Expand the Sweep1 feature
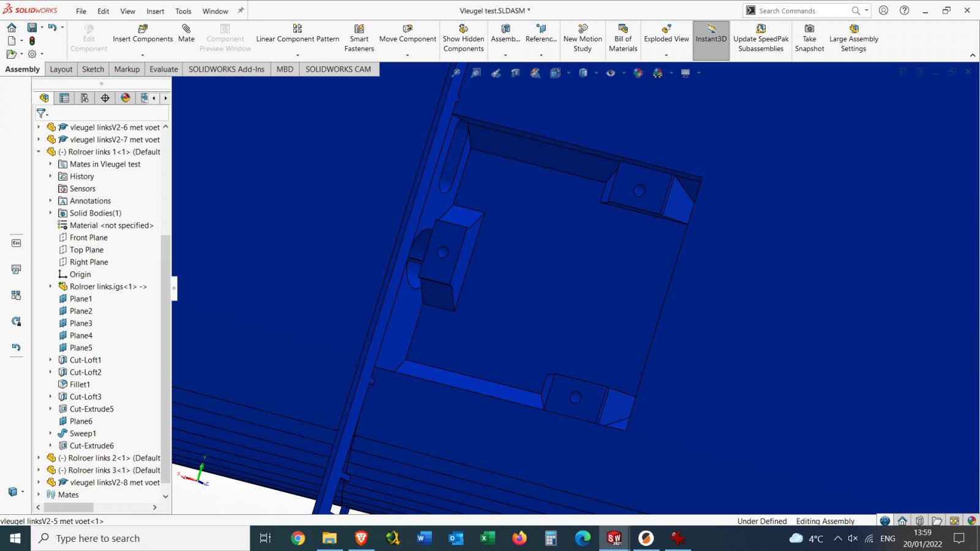Screen dimensions: 980x551 [x=51, y=433]
